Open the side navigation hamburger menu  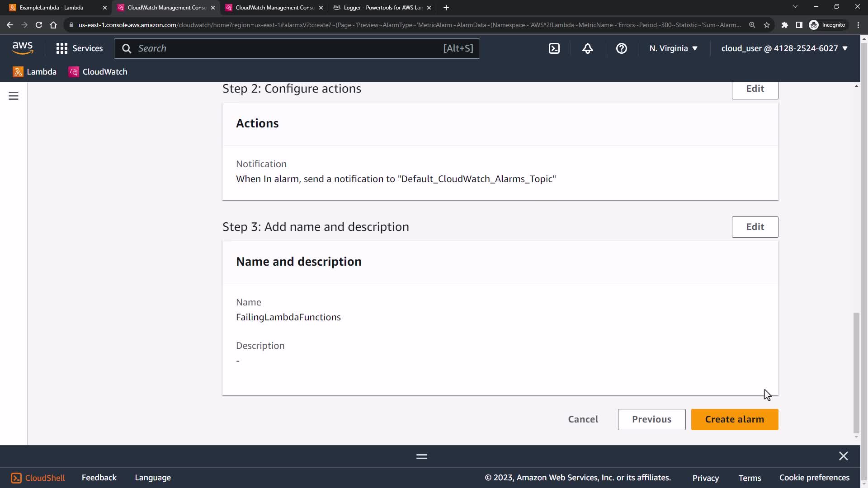(x=14, y=96)
